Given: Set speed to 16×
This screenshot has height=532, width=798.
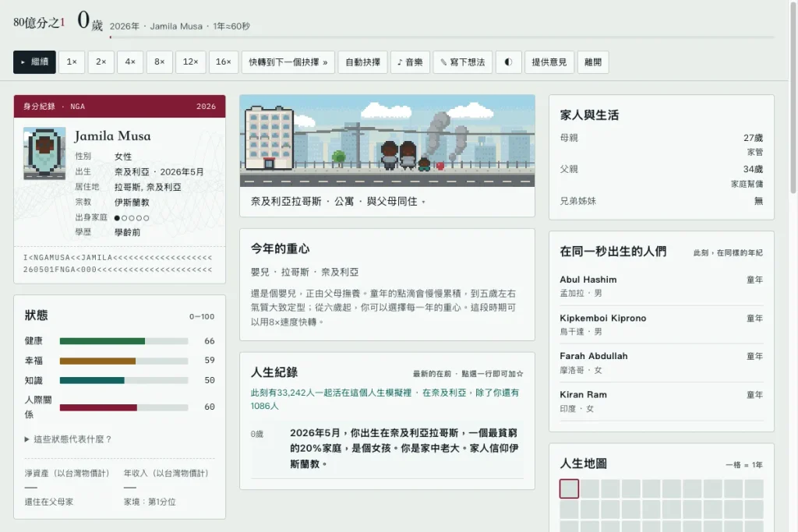Looking at the screenshot, I should 224,62.
